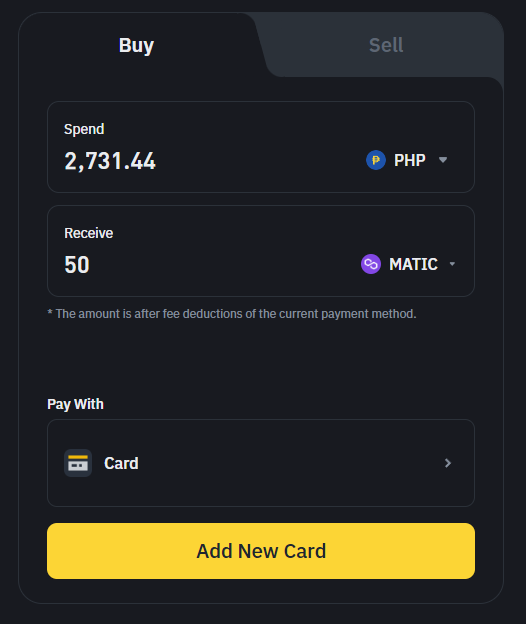Click inside the Receive box area
The width and height of the screenshot is (526, 624).
[x=261, y=251]
